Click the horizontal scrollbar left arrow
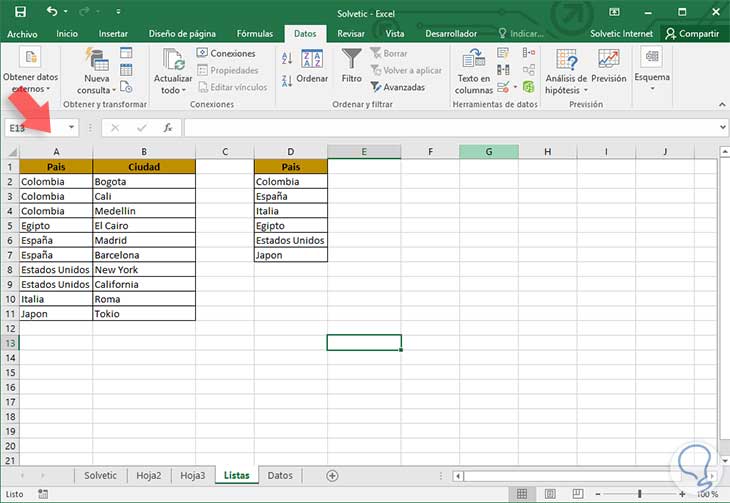This screenshot has width=730, height=503. point(458,476)
